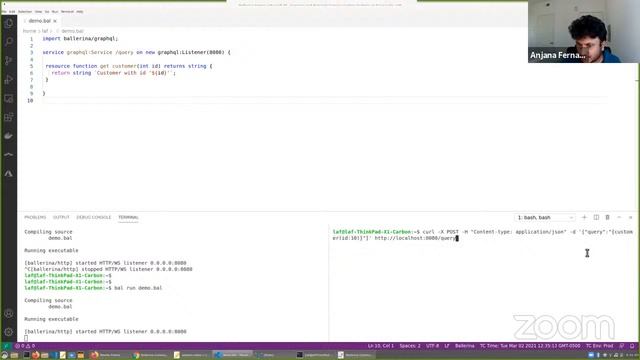The height and width of the screenshot is (360, 640).
Task: Click the Zoom participant video thumbnail
Action: pos(584,31)
